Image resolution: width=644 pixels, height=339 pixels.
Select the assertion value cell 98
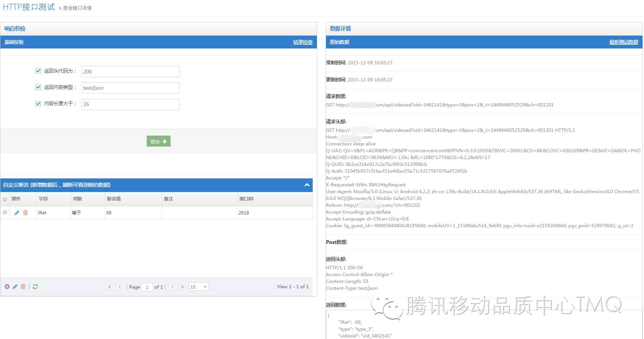click(133, 213)
